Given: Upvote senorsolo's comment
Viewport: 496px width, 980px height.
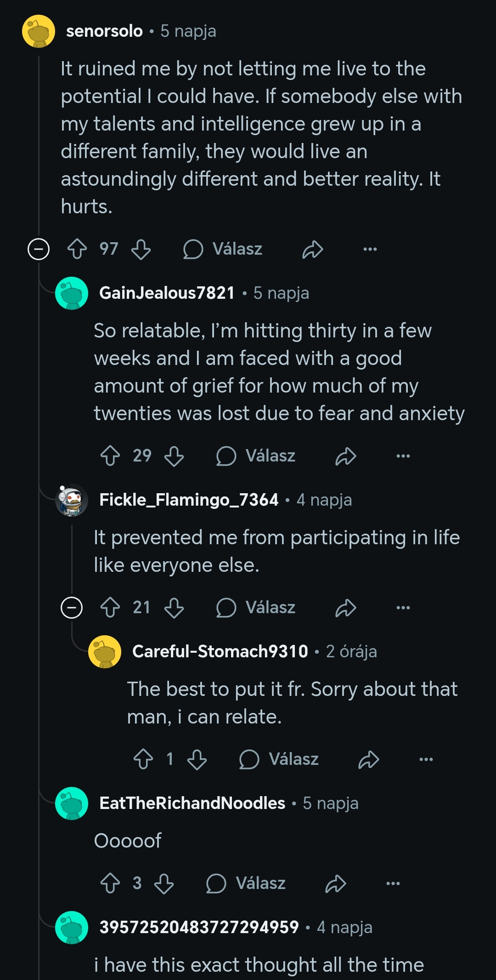Looking at the screenshot, I should (77, 249).
